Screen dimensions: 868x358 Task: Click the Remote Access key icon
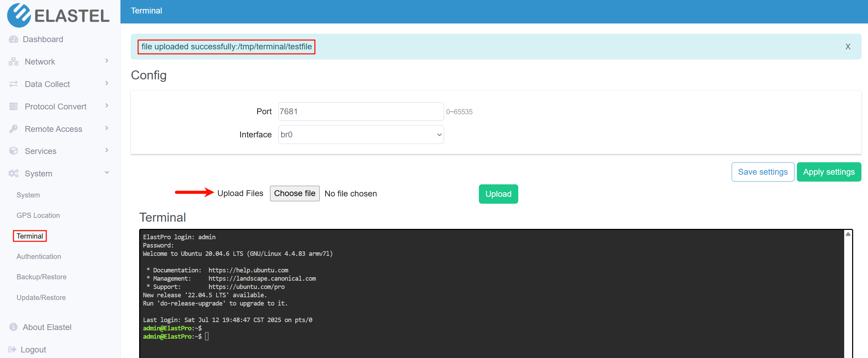(13, 129)
